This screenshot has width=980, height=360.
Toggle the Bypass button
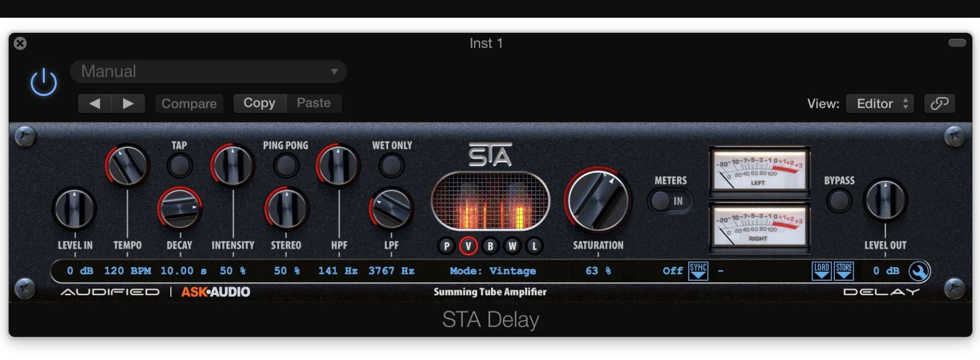[x=839, y=201]
